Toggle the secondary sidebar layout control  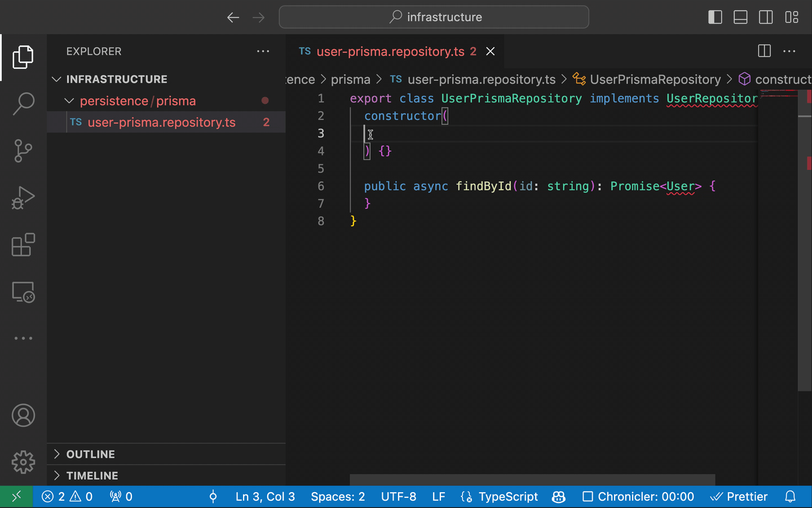(x=766, y=17)
